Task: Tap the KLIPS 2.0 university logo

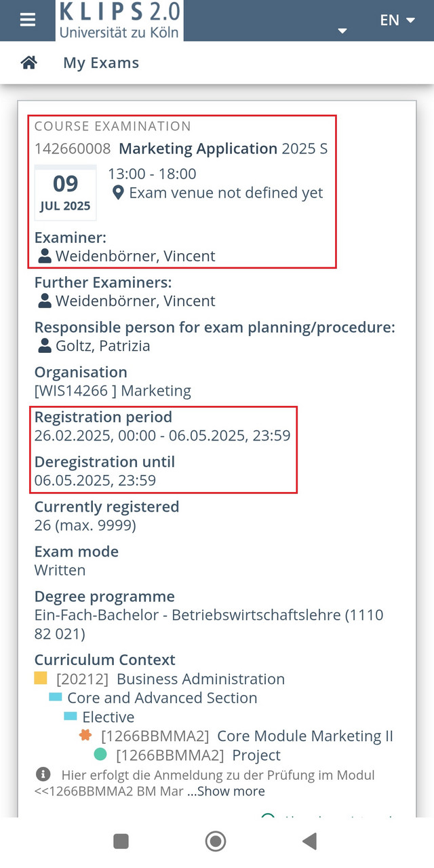Action: point(119,20)
